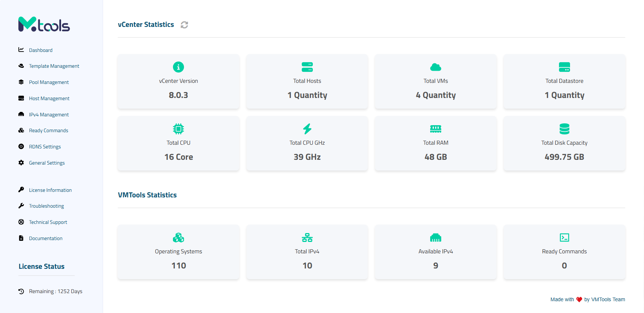644x313 pixels.
Task: Click the info icon on vCenter Version card
Action: [178, 67]
